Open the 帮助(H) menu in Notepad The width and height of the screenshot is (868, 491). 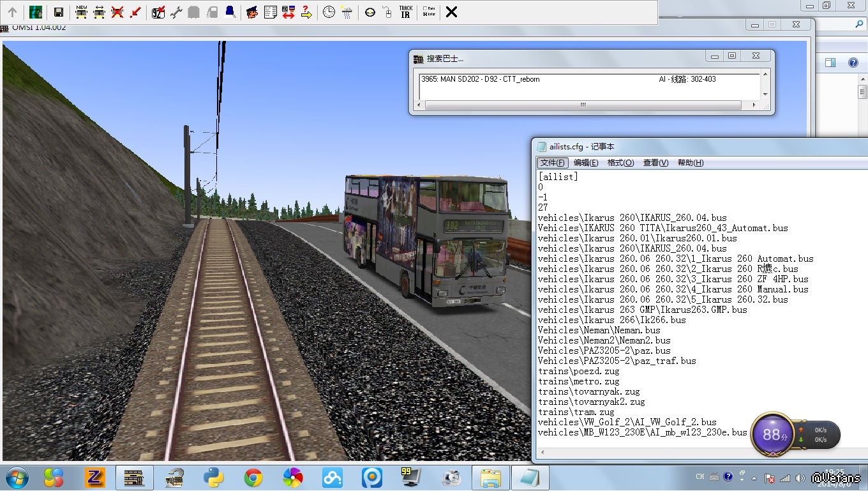click(690, 163)
